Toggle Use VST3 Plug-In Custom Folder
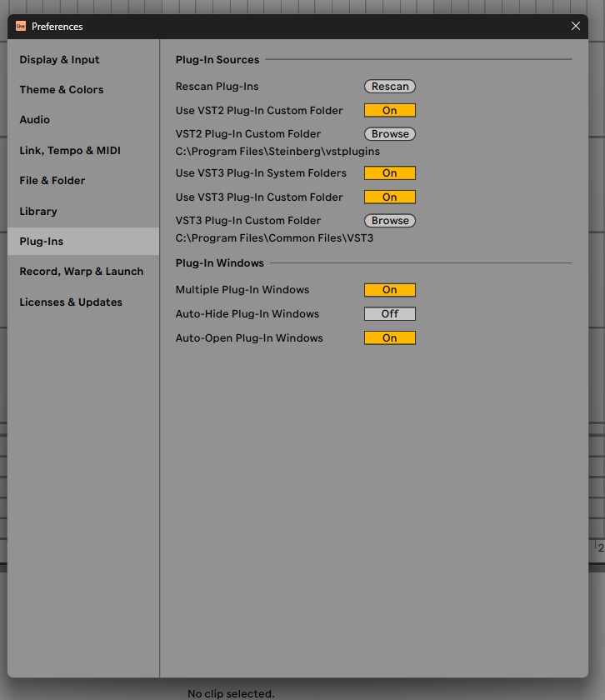Screen dimensions: 605x700 click(390, 197)
